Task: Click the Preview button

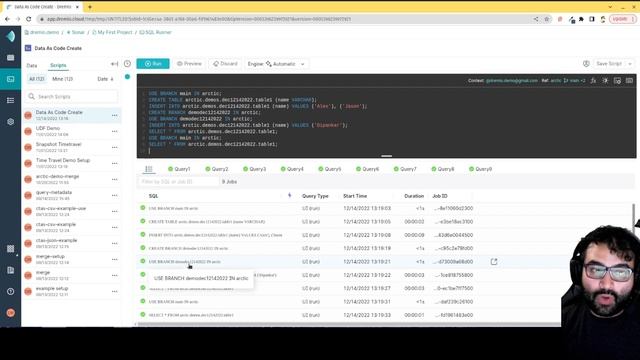Action: click(x=189, y=64)
